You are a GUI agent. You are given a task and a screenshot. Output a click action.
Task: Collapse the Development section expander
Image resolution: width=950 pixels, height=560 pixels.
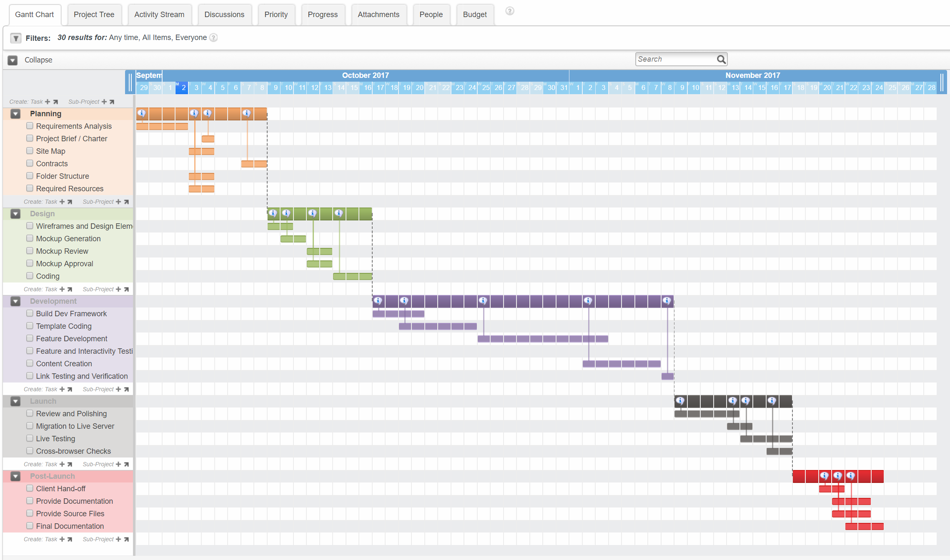pos(15,301)
